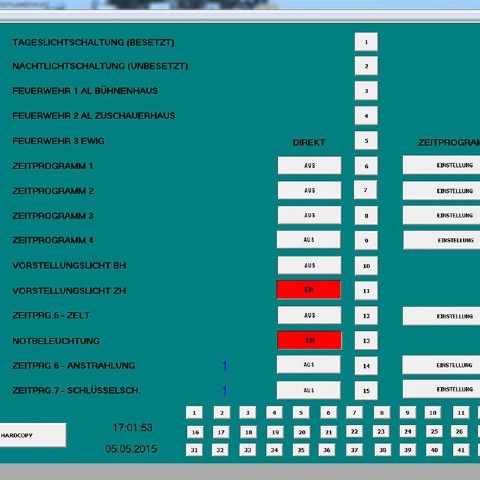Select small button 4 in top grid row

(274, 413)
